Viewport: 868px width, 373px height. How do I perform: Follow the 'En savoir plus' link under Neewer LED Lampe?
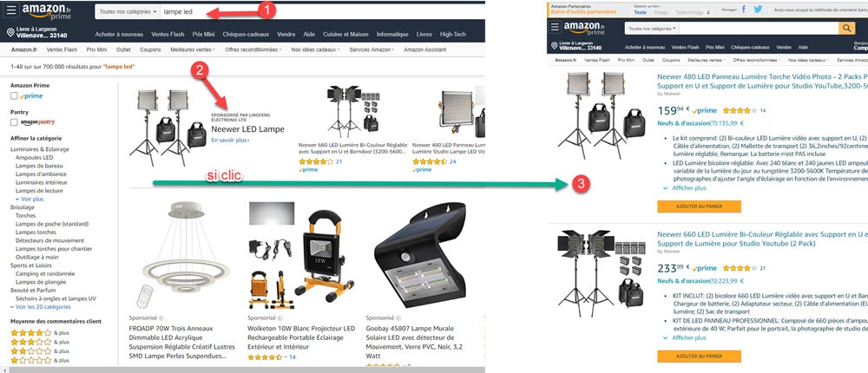(230, 141)
